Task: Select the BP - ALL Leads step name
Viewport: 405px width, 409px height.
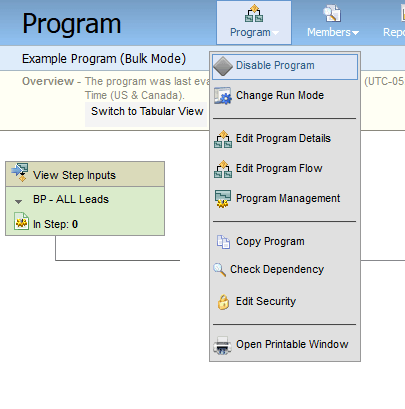Action: coord(71,199)
